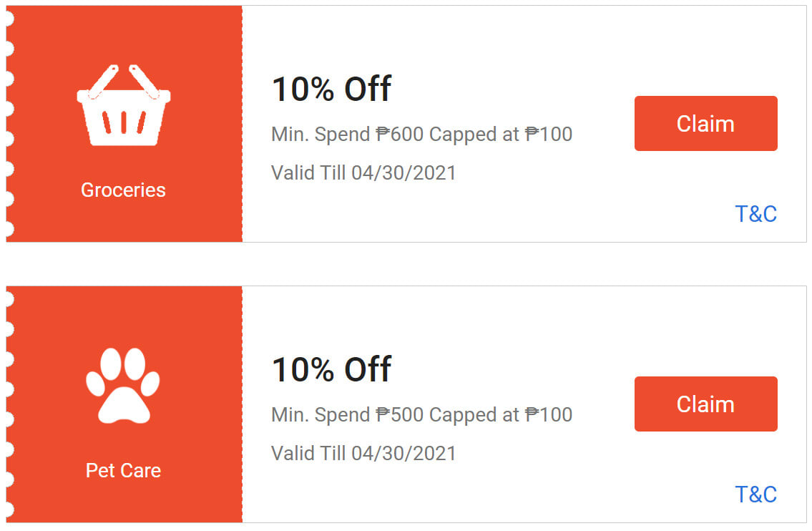The height and width of the screenshot is (531, 812).
Task: Select the red Pet Care coupon stub
Action: point(123,404)
